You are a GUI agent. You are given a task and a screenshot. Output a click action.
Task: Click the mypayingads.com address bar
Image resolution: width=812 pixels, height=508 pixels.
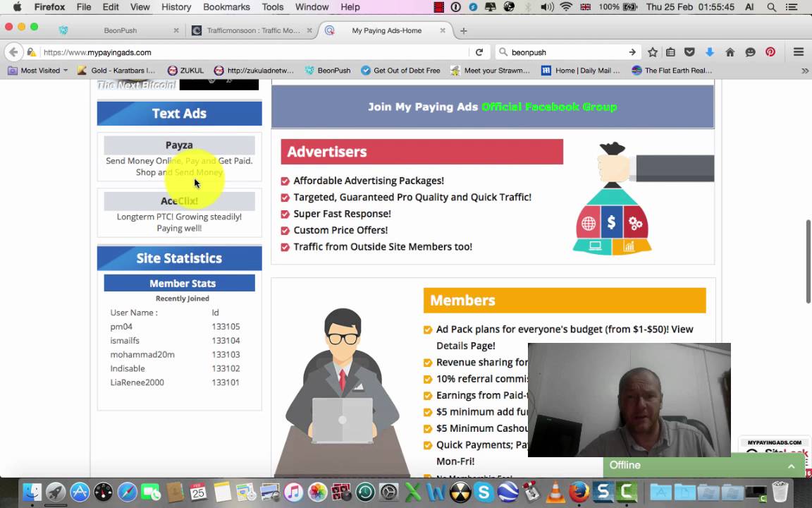pyautogui.click(x=254, y=52)
